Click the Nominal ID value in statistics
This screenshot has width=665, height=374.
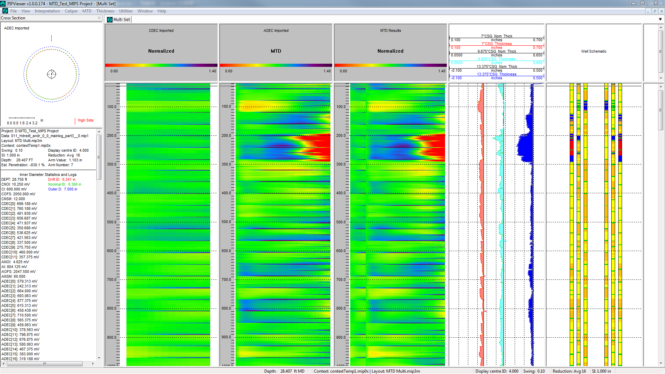(64, 184)
